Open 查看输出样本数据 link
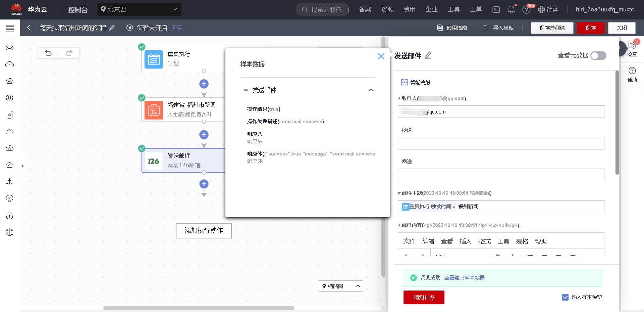The width and height of the screenshot is (644, 312). point(464,278)
